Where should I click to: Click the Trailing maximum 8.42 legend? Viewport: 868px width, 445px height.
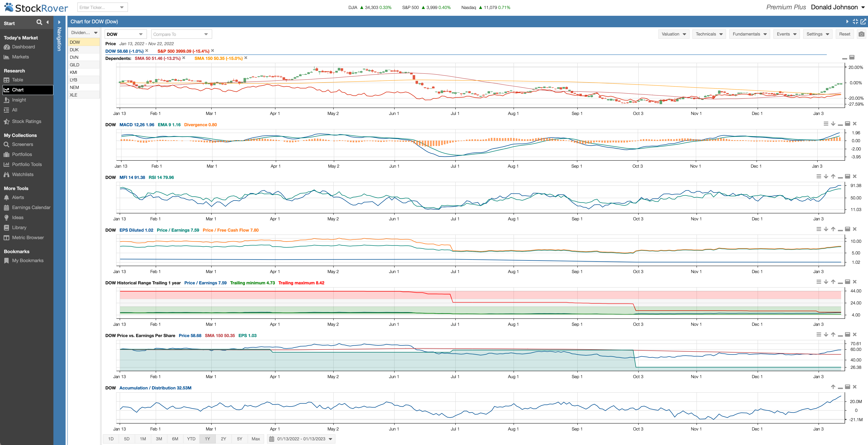coord(301,283)
